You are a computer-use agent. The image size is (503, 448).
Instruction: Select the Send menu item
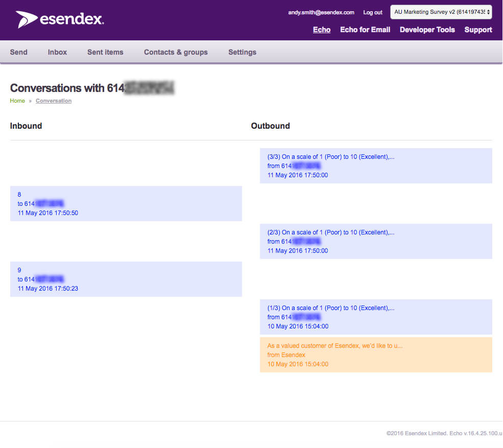point(19,52)
